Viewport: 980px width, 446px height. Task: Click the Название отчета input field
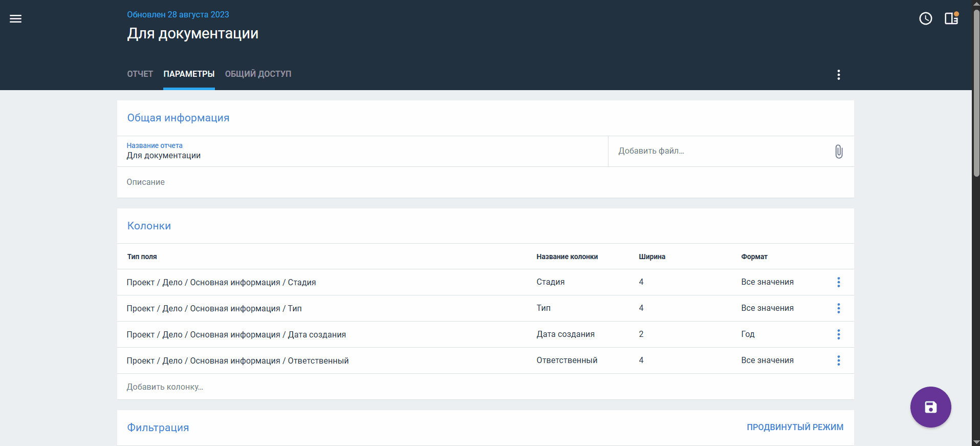pos(358,156)
